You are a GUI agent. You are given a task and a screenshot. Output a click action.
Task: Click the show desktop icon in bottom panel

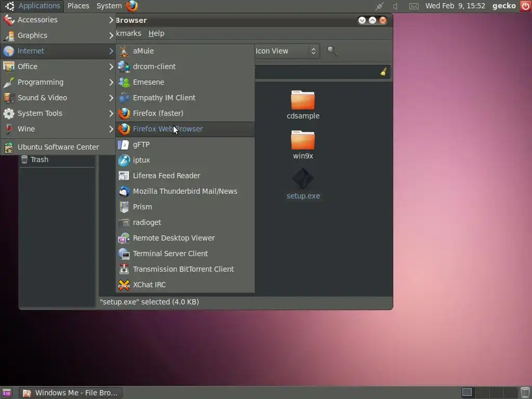pyautogui.click(x=7, y=393)
